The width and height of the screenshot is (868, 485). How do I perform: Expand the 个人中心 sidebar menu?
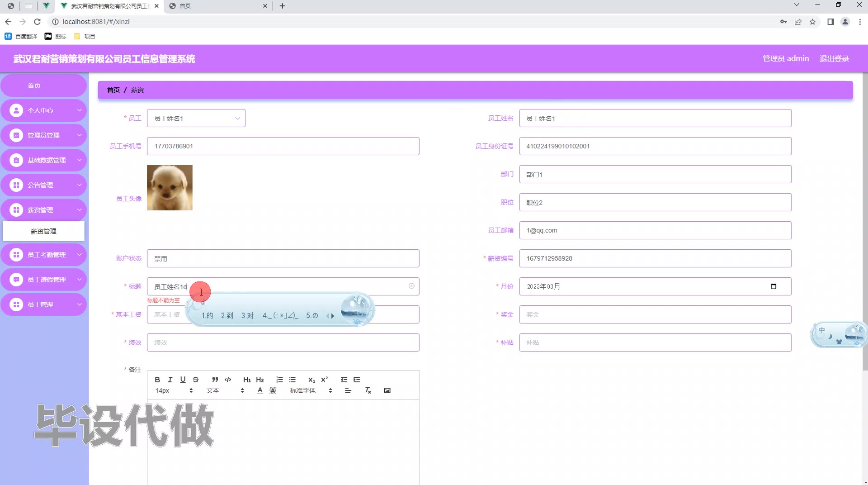(x=43, y=110)
